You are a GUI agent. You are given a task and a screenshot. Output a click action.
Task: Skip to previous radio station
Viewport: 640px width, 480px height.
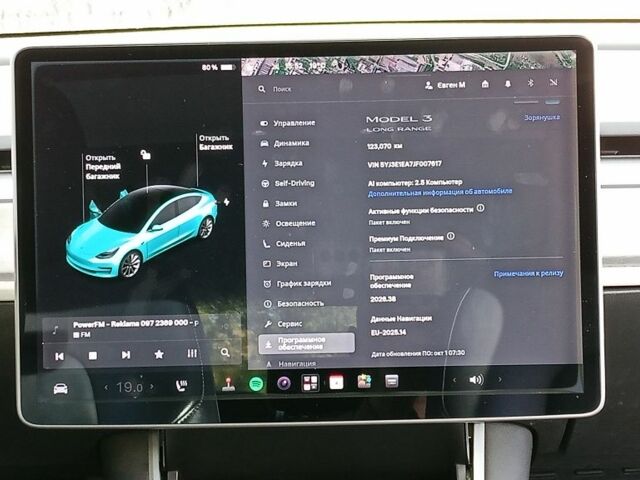click(60, 356)
